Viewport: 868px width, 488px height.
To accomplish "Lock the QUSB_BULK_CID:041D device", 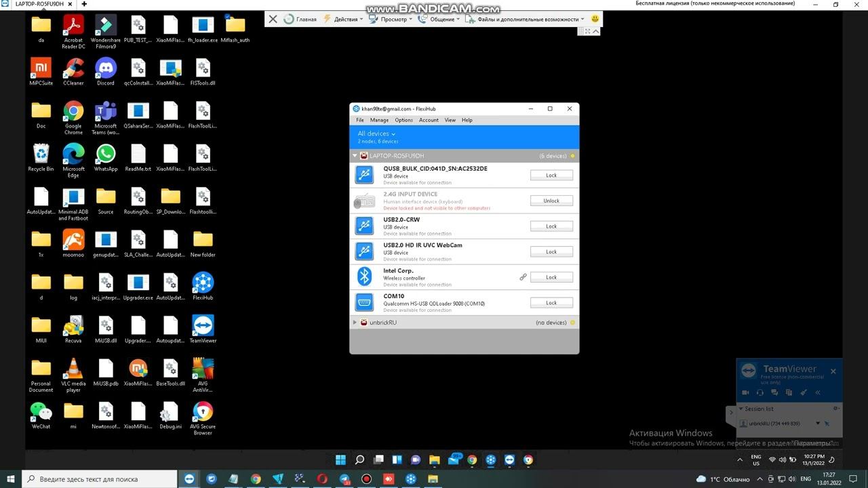I will (x=551, y=175).
